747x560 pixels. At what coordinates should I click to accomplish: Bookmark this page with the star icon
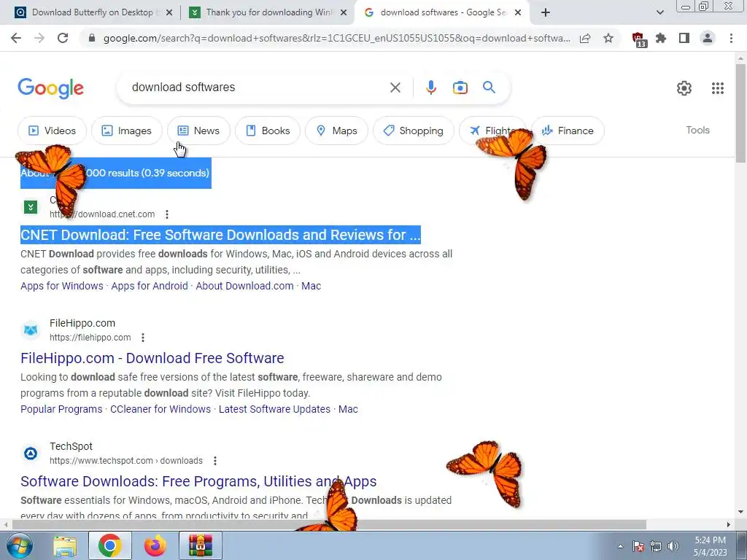point(608,38)
